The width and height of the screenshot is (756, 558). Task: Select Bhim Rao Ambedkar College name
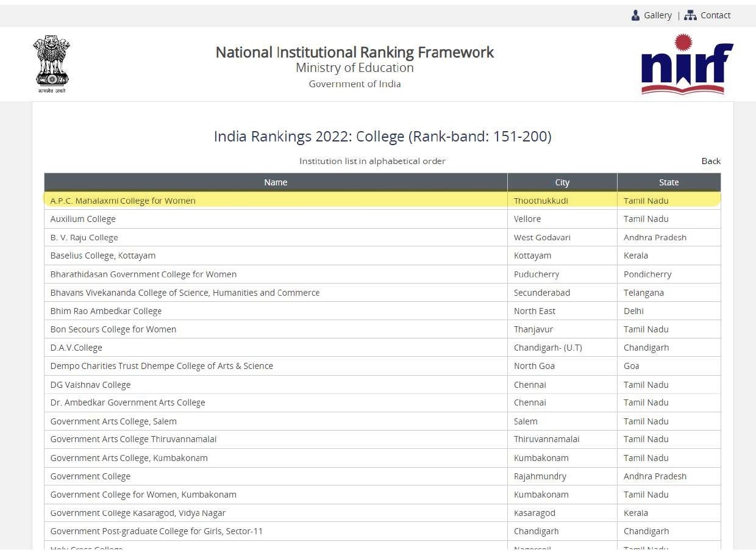point(106,311)
